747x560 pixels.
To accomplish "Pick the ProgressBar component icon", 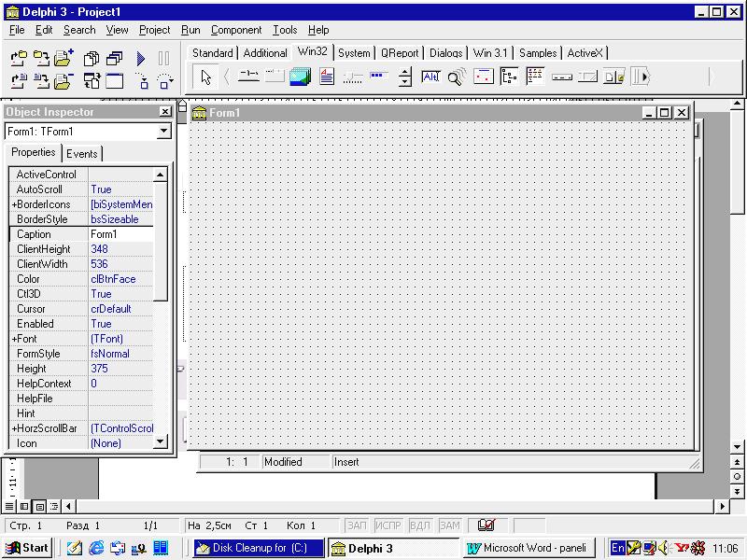I will [379, 77].
